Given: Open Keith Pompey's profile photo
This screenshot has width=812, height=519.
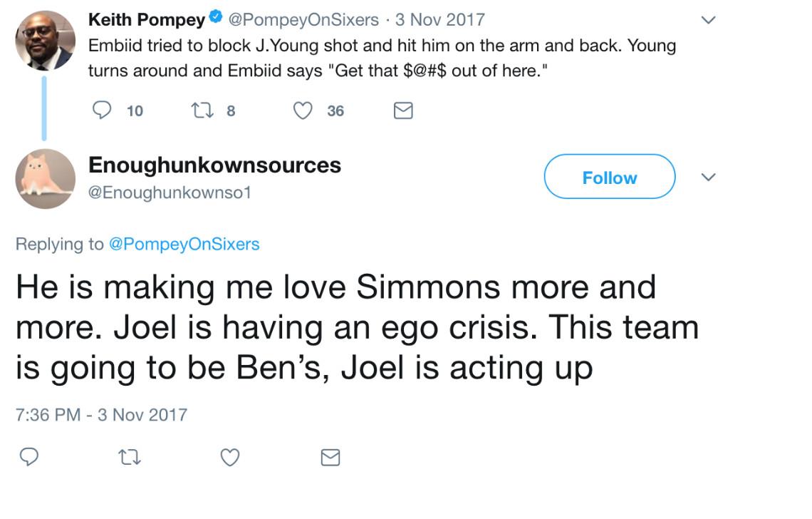Looking at the screenshot, I should (x=45, y=40).
